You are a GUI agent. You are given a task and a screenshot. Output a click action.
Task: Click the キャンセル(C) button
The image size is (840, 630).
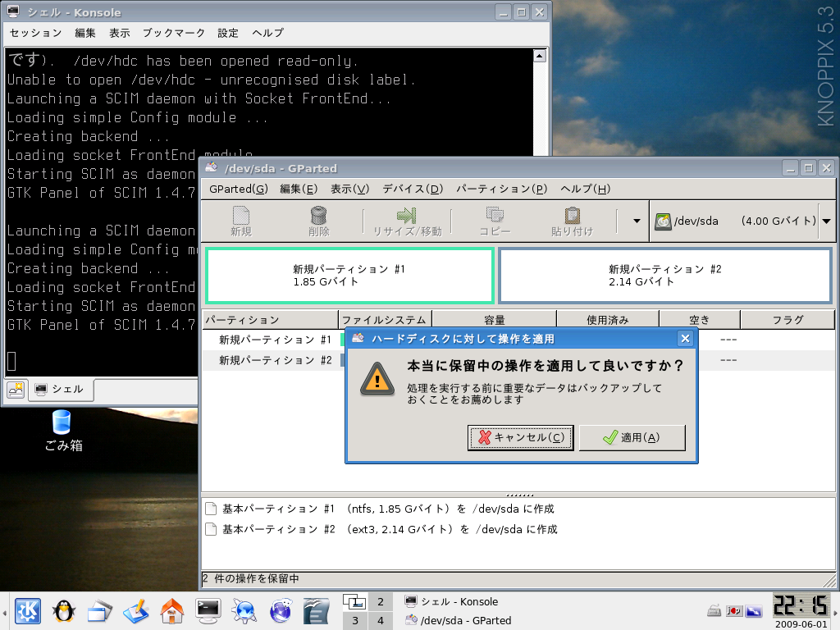coord(521,438)
